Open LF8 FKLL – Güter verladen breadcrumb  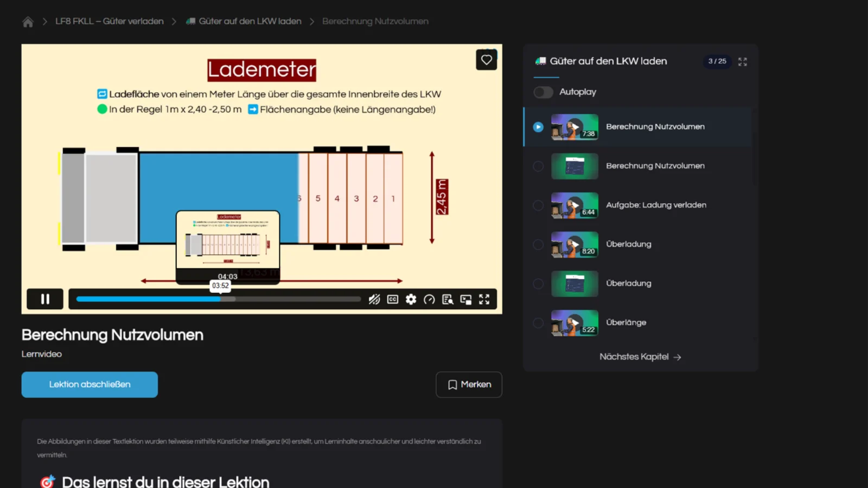110,21
